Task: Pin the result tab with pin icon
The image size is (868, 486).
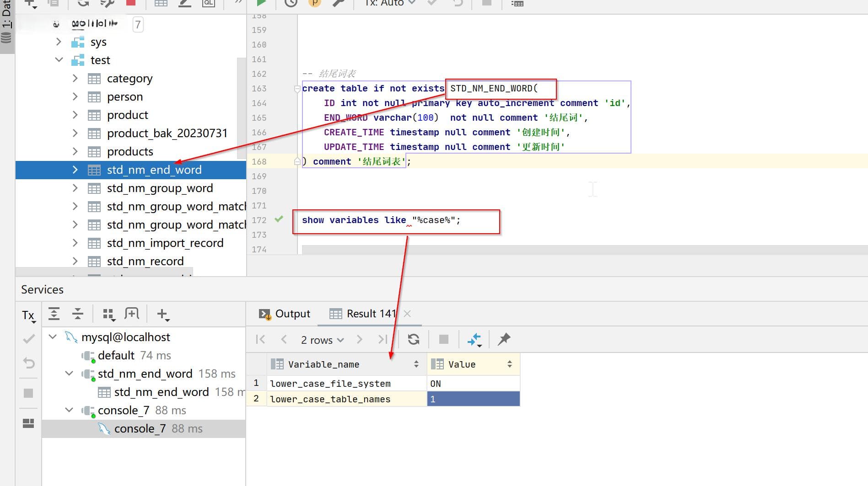Action: point(504,339)
